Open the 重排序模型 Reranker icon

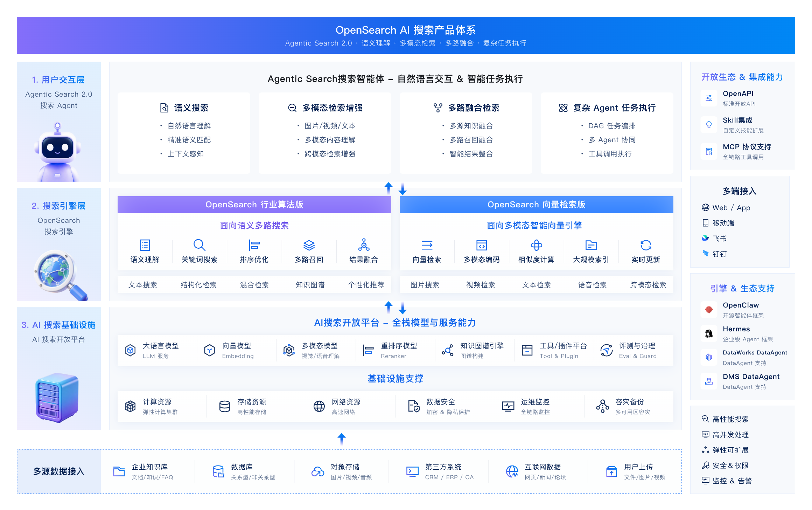(368, 350)
